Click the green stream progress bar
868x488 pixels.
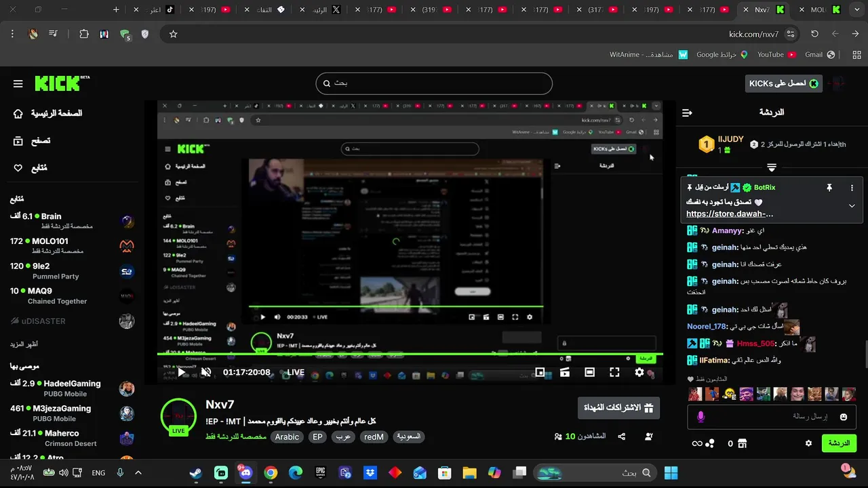point(410,354)
